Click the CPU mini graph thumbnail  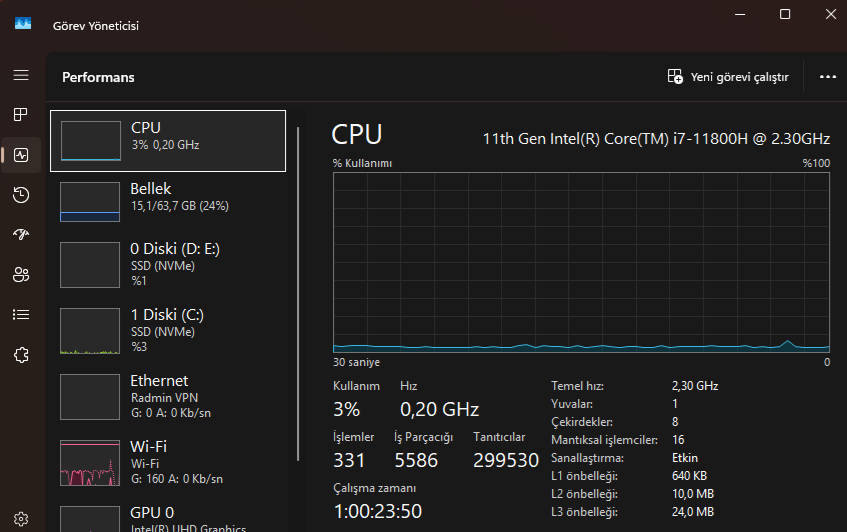pyautogui.click(x=91, y=141)
